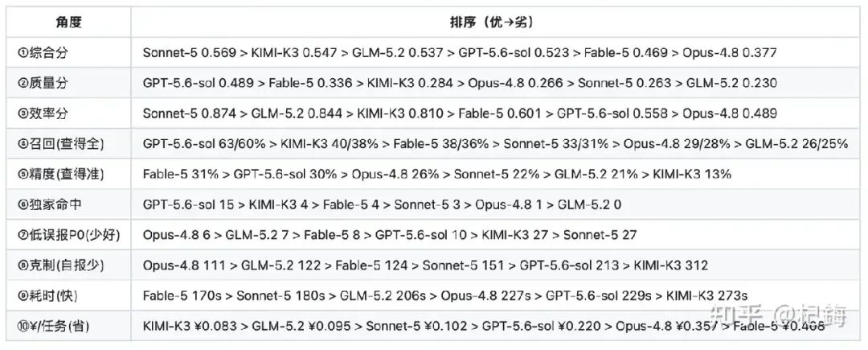Click the GPT-5.6-sol 0.489 quality score entry

199,83
